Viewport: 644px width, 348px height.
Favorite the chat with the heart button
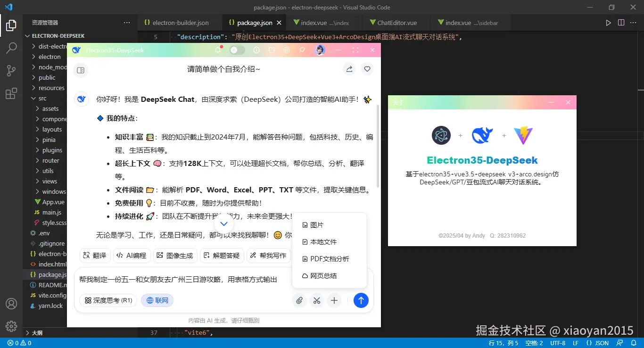pyautogui.click(x=367, y=69)
